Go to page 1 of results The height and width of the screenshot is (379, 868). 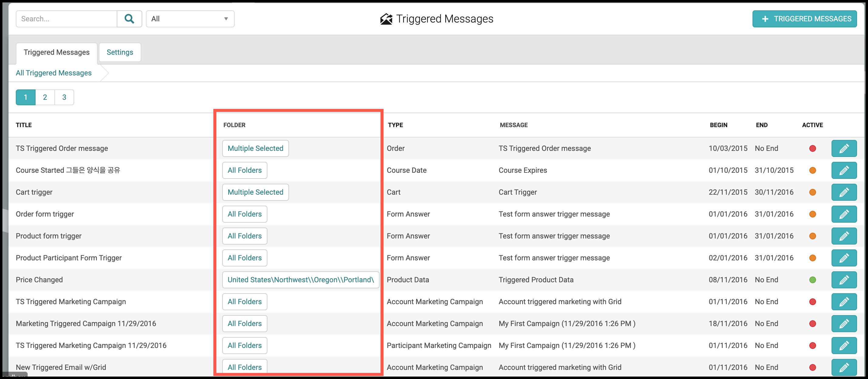coord(26,97)
